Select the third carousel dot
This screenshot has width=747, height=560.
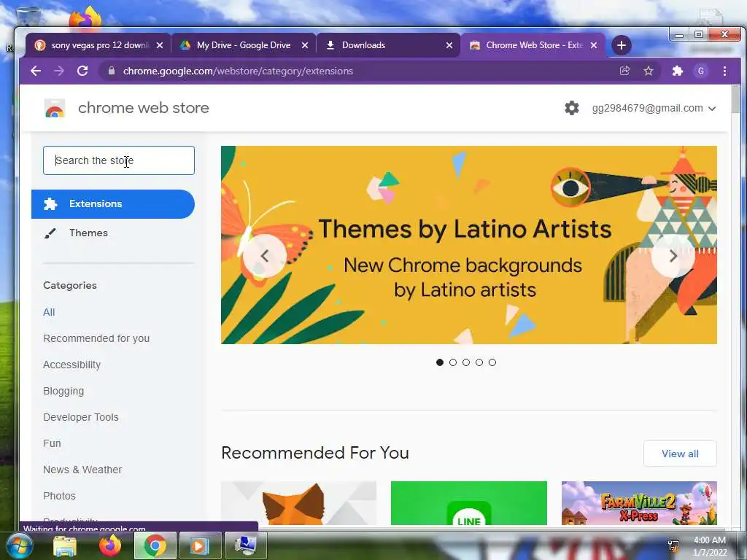466,362
